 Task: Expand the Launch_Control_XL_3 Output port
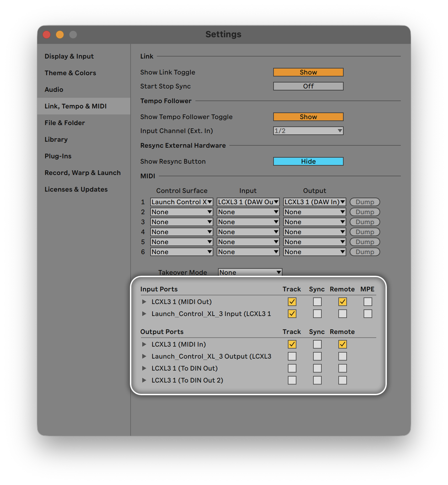point(144,356)
